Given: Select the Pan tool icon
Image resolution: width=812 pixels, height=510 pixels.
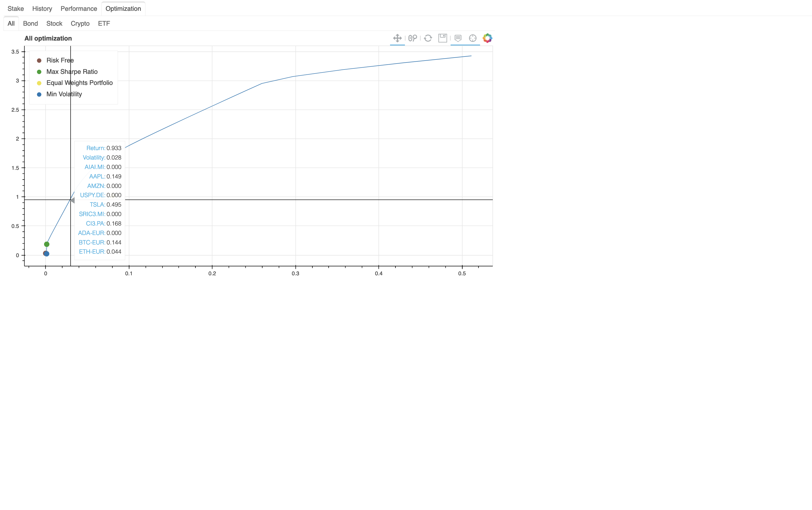Looking at the screenshot, I should 397,38.
